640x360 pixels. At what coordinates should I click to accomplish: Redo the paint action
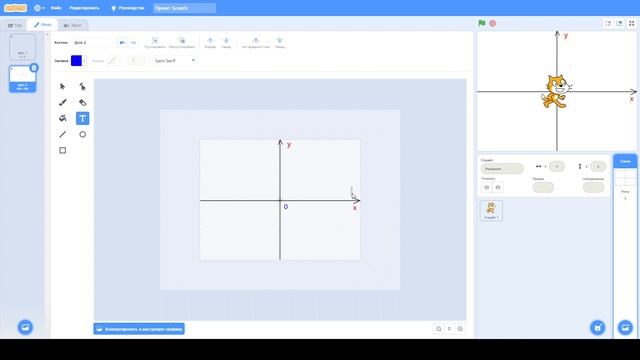coord(133,42)
